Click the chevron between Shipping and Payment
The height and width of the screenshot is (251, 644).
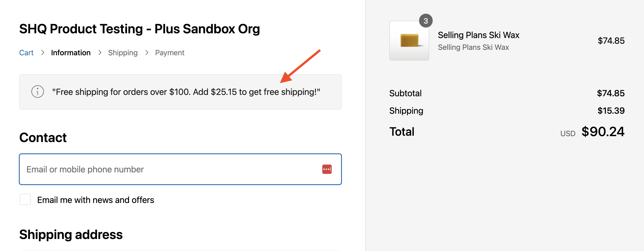[147, 53]
